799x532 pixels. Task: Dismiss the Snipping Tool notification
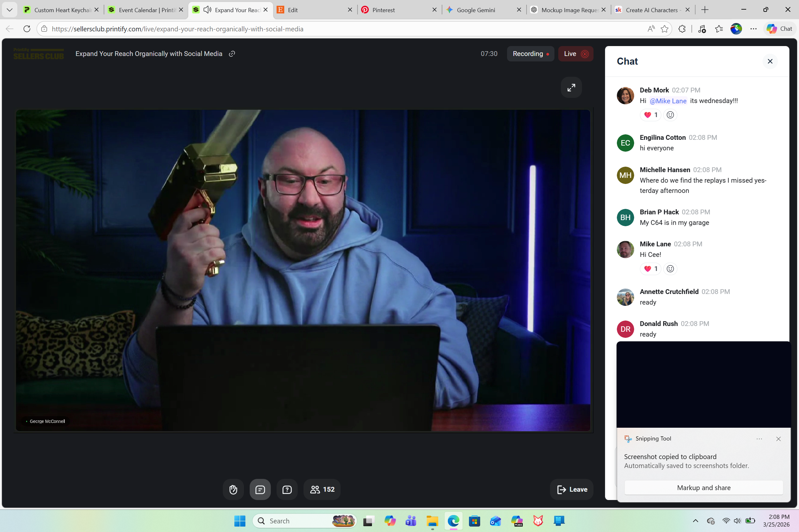click(x=778, y=439)
